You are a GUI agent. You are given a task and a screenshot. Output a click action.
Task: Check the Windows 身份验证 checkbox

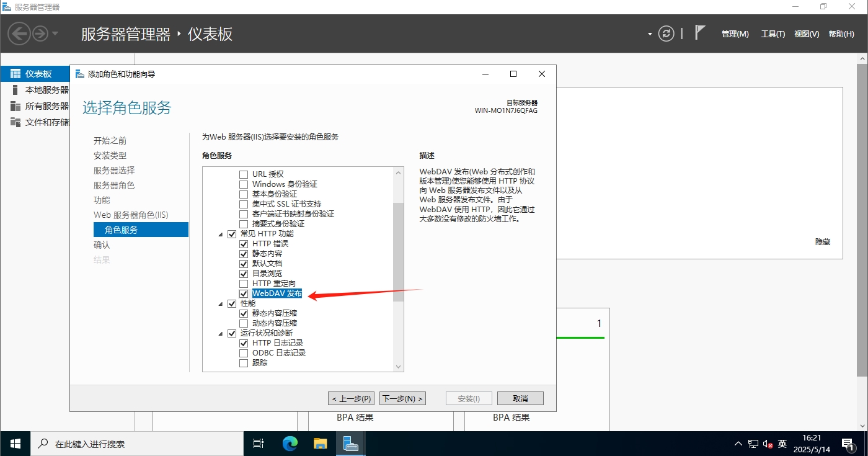[244, 184]
